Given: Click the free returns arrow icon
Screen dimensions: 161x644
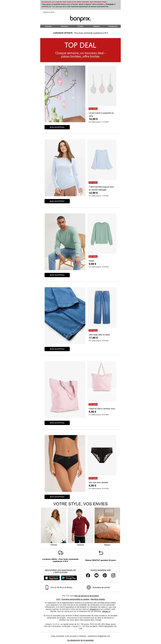Looking at the screenshot, I should pos(101,552).
